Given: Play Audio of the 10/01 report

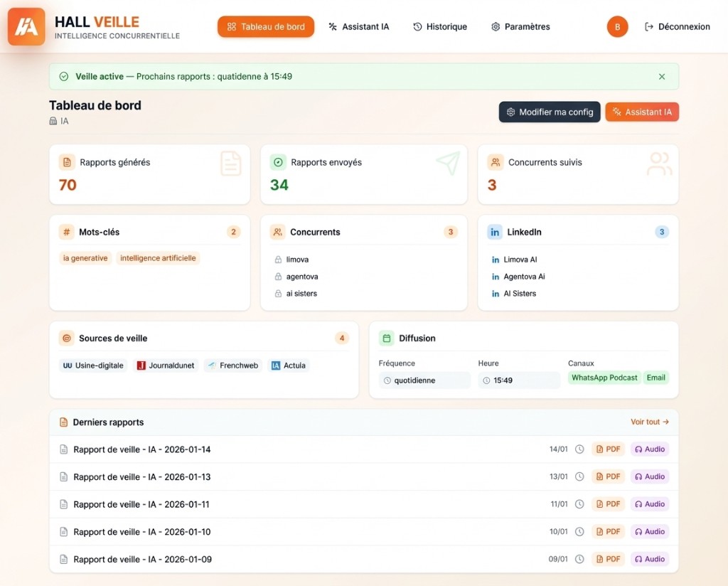Looking at the screenshot, I should (x=650, y=531).
